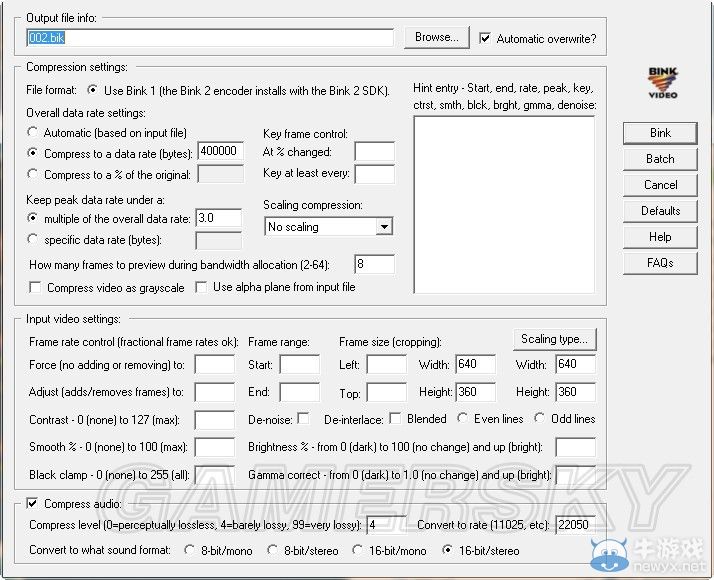Image resolution: width=714 pixels, height=580 pixels.
Task: Click the output file name field
Action: coord(210,38)
